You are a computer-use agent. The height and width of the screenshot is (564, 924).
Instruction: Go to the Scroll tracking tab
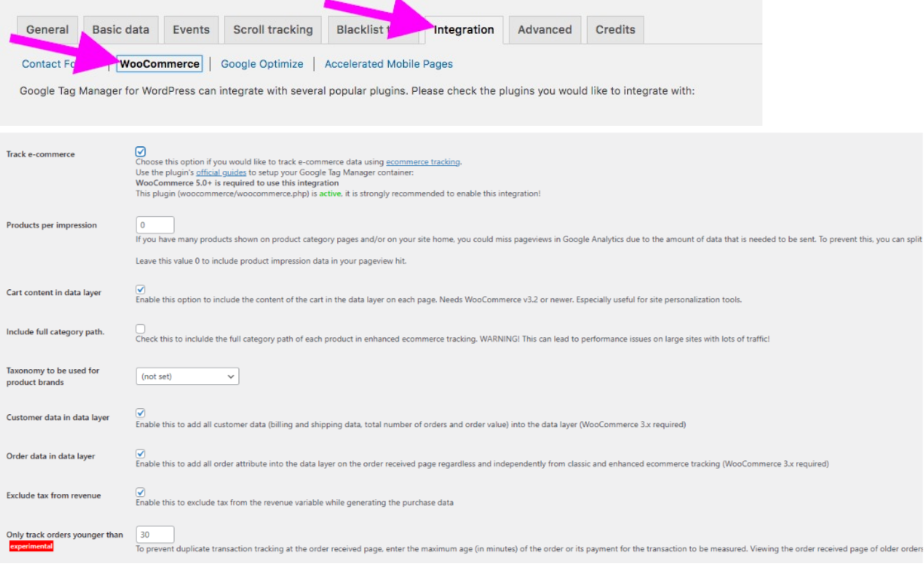click(x=273, y=30)
